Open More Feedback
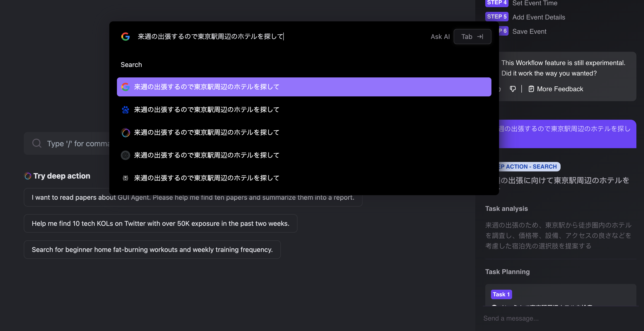 click(556, 89)
